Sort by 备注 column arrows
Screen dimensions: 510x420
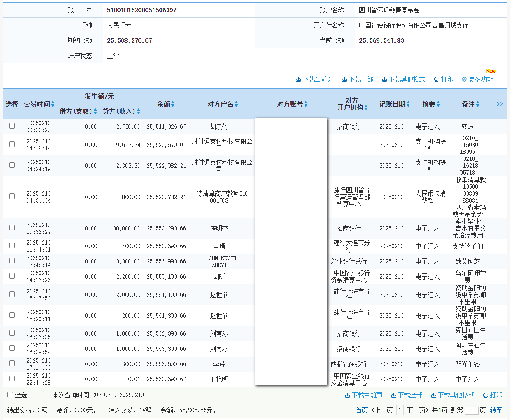(x=478, y=104)
